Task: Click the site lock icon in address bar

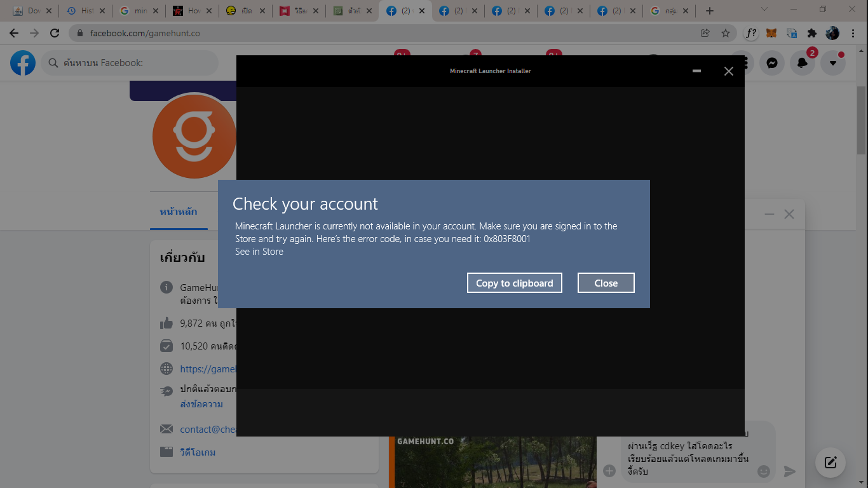Action: click(80, 33)
